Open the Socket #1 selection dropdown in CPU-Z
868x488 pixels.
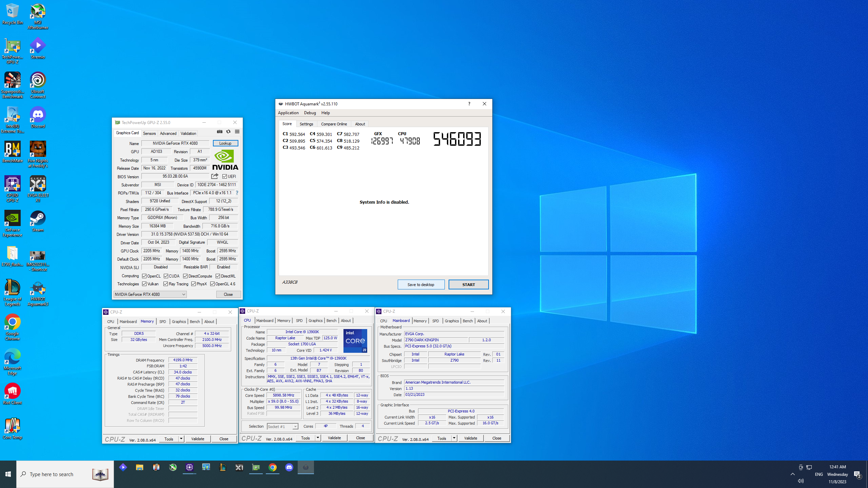click(x=282, y=426)
